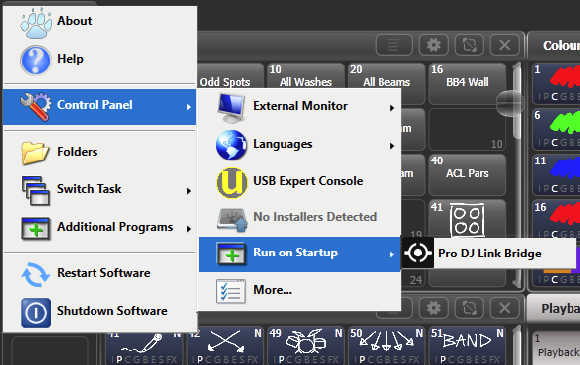580x365 pixels.
Task: Expand the Languages submenu arrow
Action: coord(392,146)
